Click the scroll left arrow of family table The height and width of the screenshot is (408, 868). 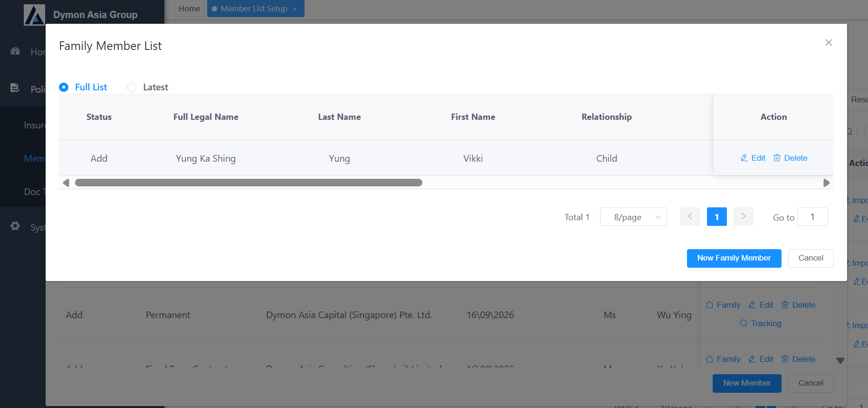click(66, 183)
